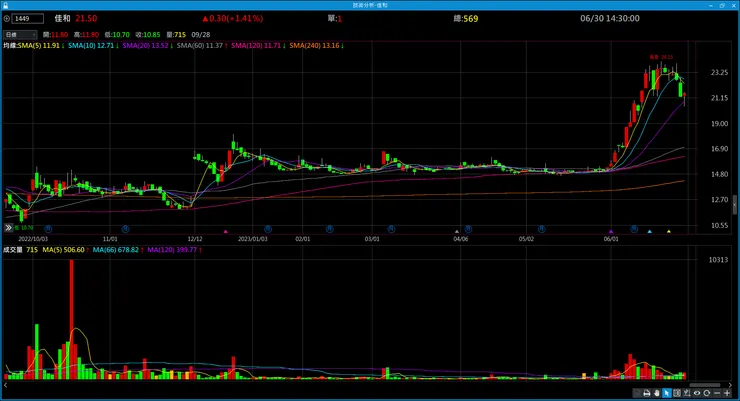This screenshot has height=401, width=740.
Task: Select SMA(120) 11.71 indicator label
Action: pos(258,46)
